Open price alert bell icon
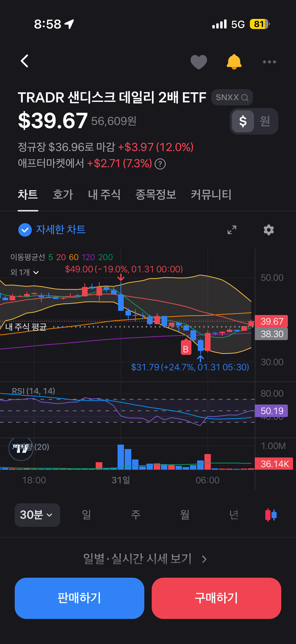Viewport: 296px width, 644px height. click(x=234, y=62)
